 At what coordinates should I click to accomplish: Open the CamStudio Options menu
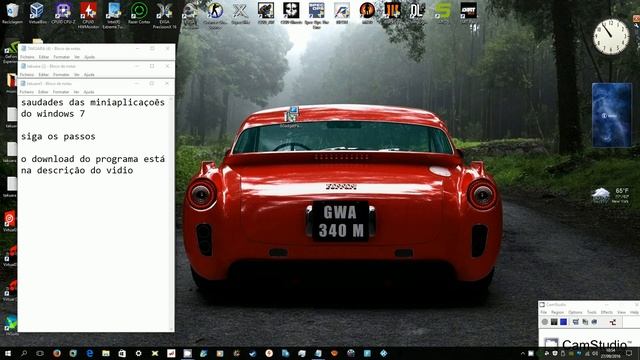pyautogui.click(x=575, y=312)
